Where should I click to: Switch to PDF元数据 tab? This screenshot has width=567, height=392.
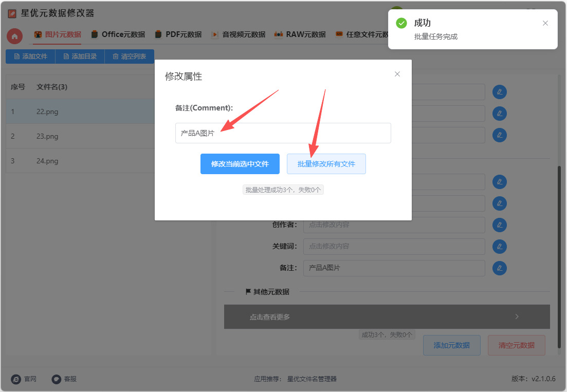178,35
